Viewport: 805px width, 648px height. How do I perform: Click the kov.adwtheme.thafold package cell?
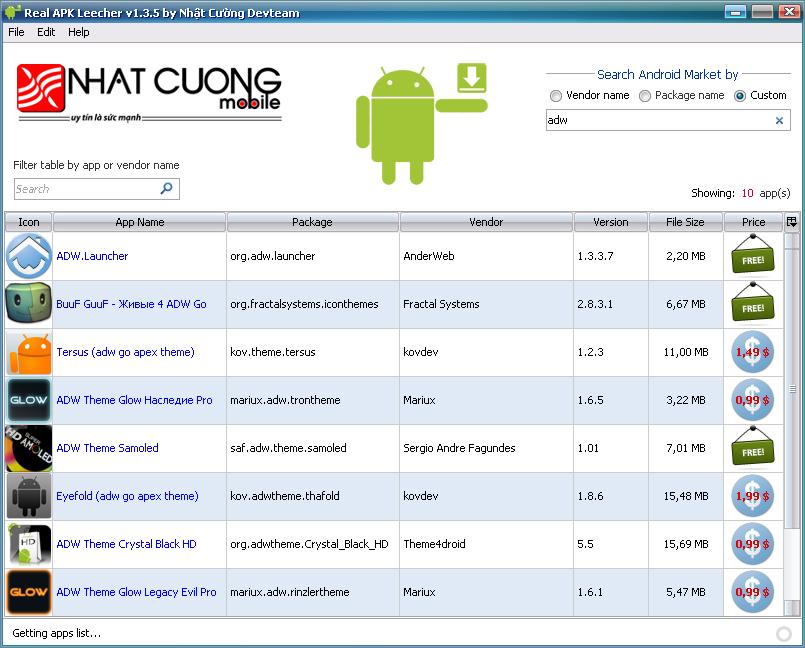tap(313, 496)
